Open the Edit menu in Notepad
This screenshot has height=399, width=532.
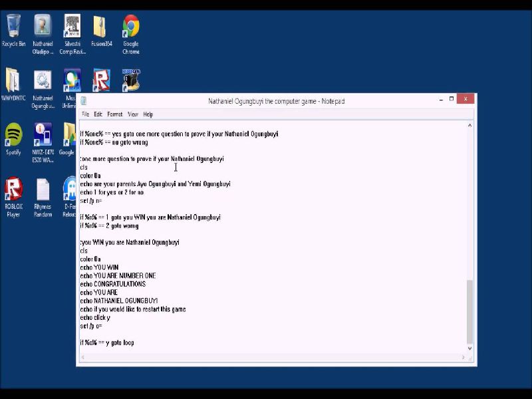click(98, 114)
